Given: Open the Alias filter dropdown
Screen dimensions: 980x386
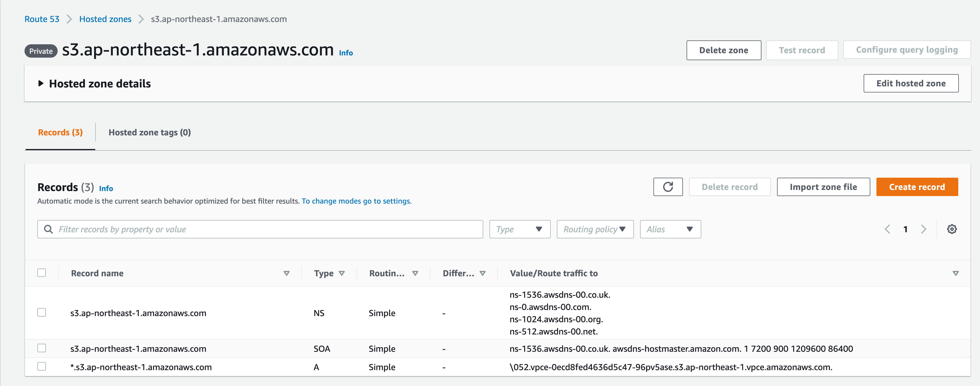Looking at the screenshot, I should click(670, 229).
